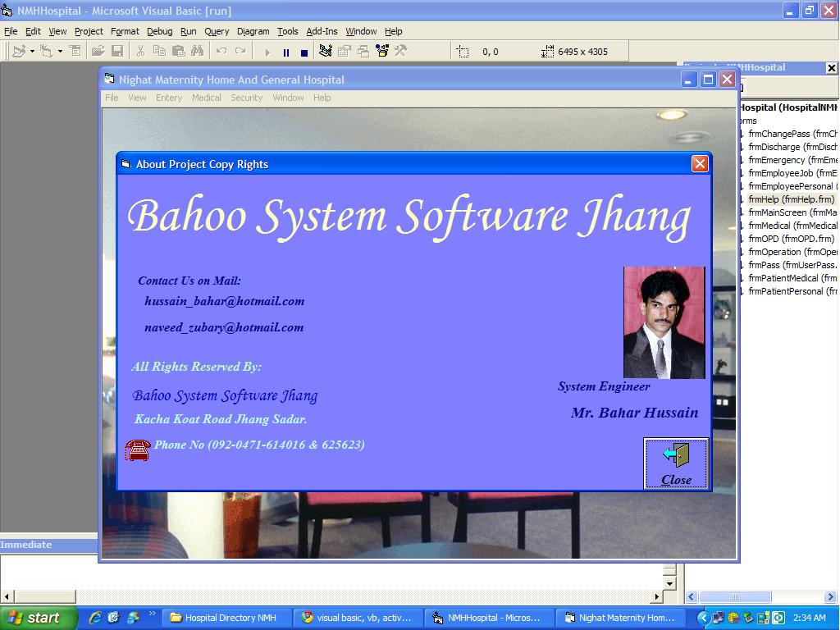Click the System Engineer photo
Image resolution: width=840 pixels, height=630 pixels.
click(x=664, y=322)
